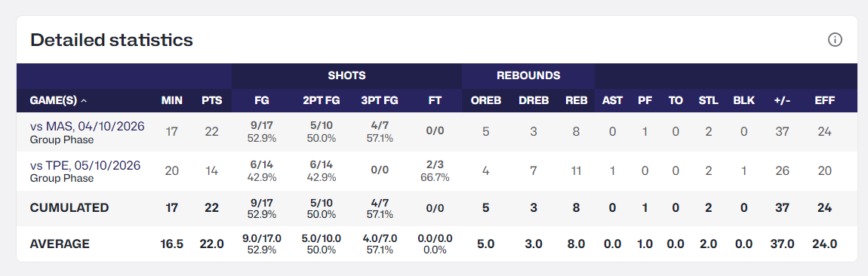Click the EFF column header
The image size is (868, 276).
click(825, 100)
